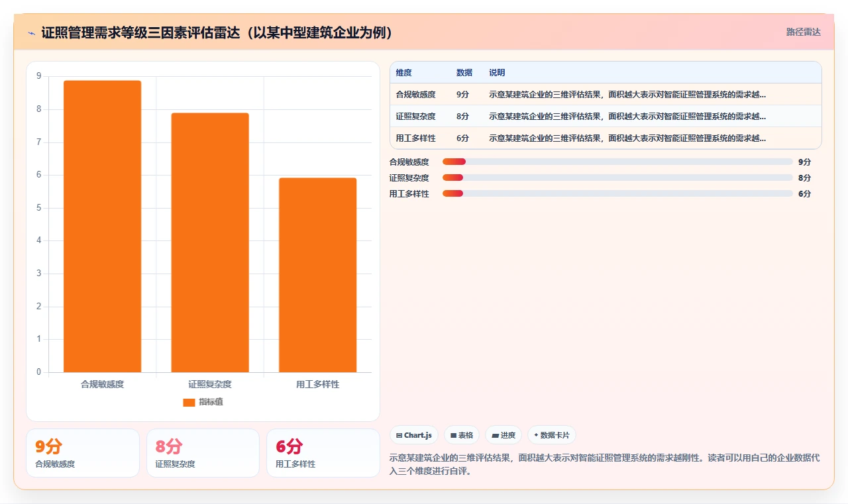Image resolution: width=848 pixels, height=504 pixels.
Task: Select the 合规敏感度 table row cell
Action: point(415,95)
